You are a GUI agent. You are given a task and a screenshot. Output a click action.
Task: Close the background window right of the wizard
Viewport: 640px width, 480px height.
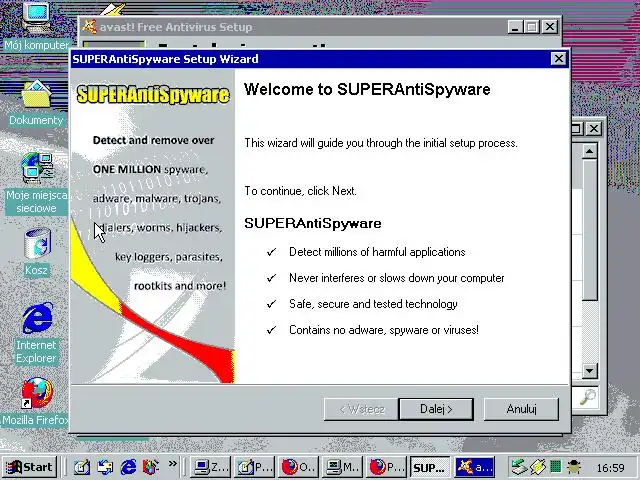[x=594, y=129]
